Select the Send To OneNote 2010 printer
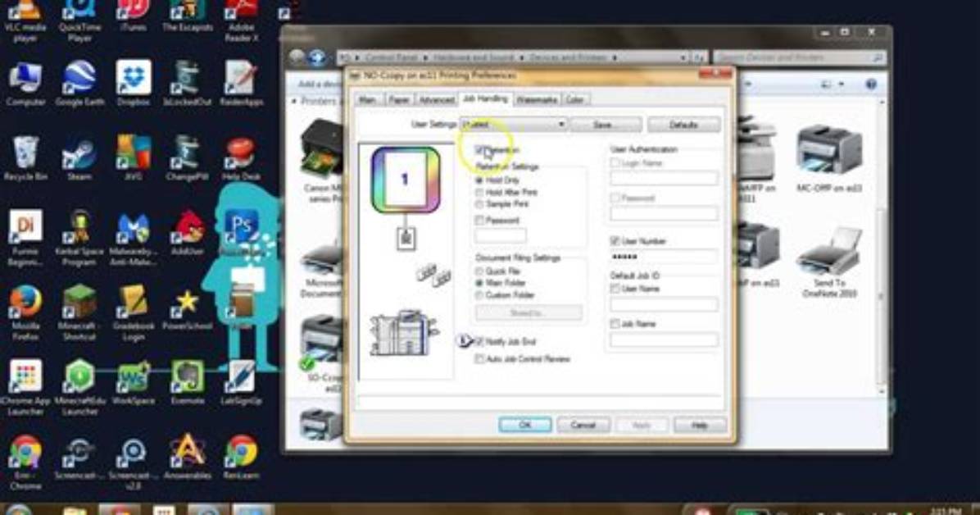The height and width of the screenshot is (515, 980). [x=830, y=262]
